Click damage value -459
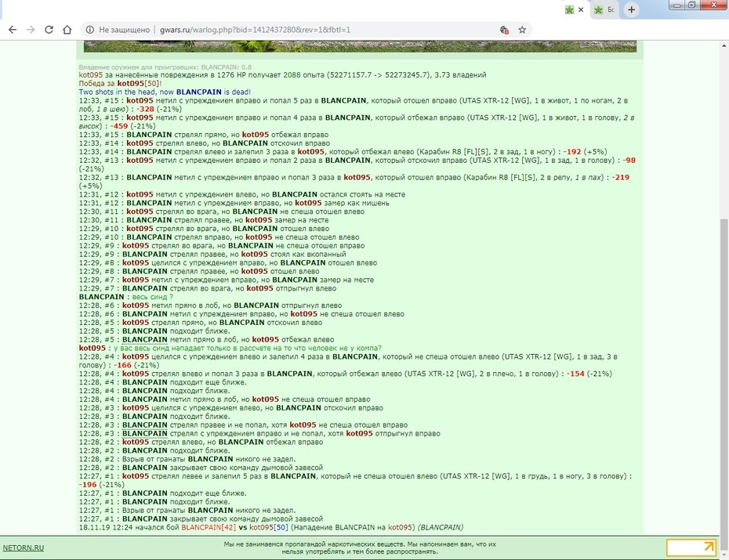Viewport: 729px width, 560px height. (x=119, y=126)
